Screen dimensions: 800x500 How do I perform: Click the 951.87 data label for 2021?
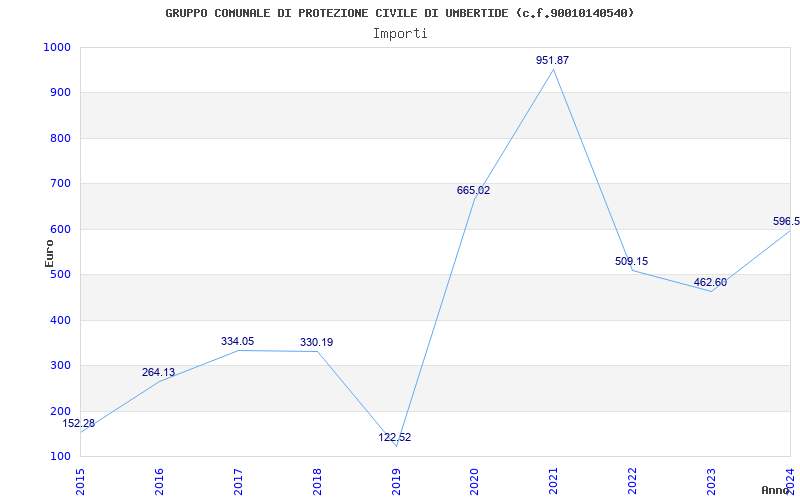(x=552, y=60)
